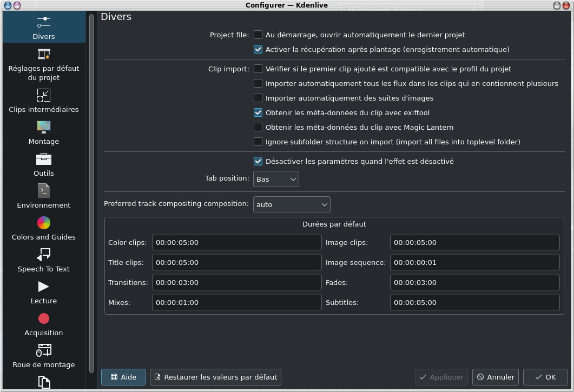Screen dimensions: 574x392
Task: Select the Clips intermédiaires page icon
Action: click(44, 95)
